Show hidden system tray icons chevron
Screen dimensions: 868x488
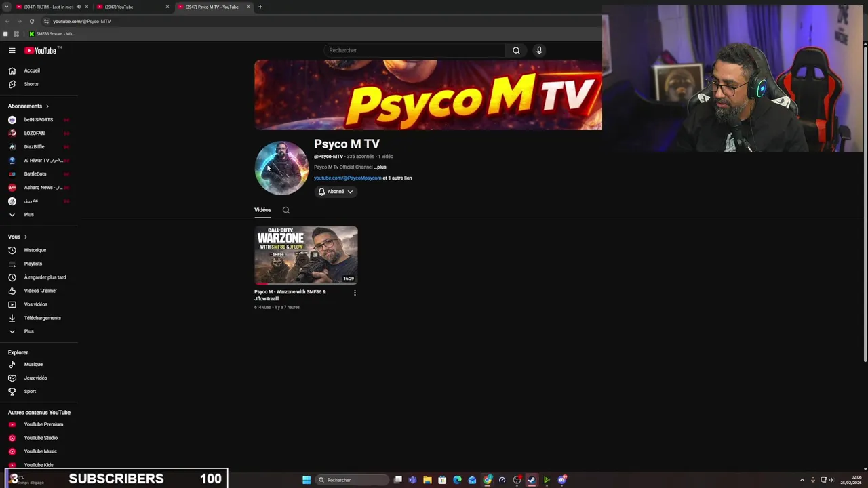pyautogui.click(x=802, y=480)
